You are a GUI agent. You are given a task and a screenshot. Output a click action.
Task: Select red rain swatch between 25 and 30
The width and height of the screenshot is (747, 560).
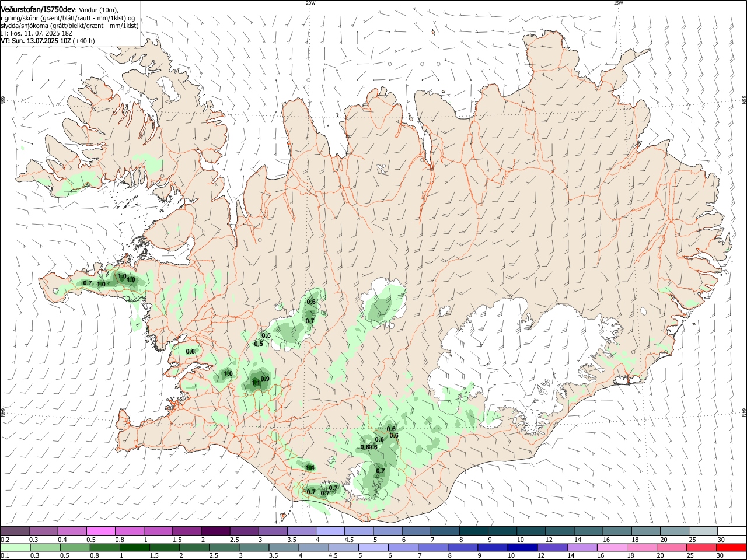click(x=701, y=547)
